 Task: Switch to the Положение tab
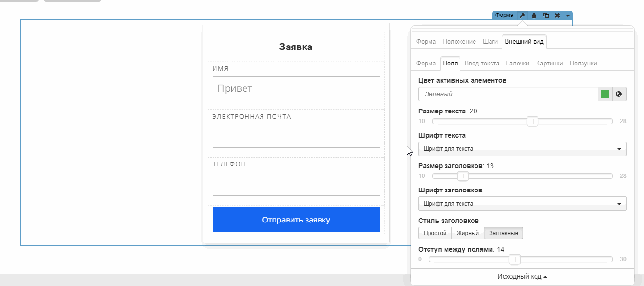click(459, 42)
